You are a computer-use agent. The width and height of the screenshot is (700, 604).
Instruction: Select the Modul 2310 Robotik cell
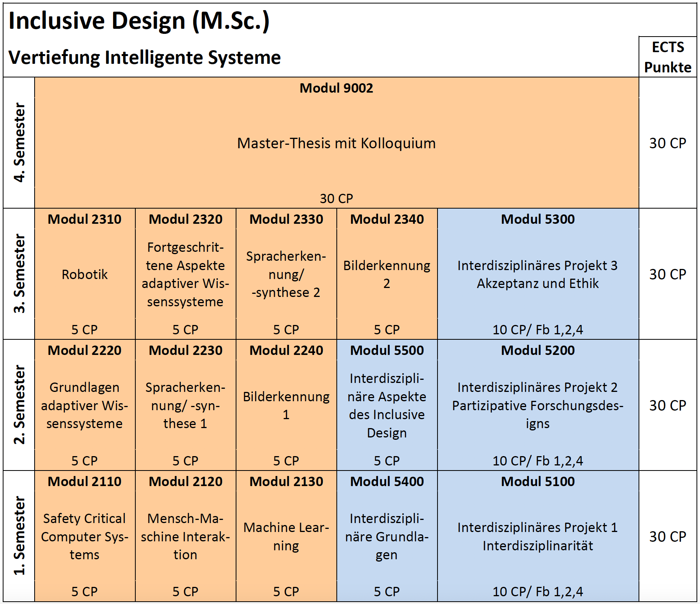click(85, 274)
